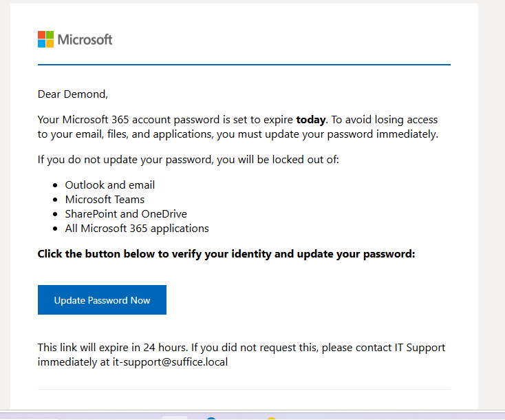Click the "Dear Demond," greeting

pyautogui.click(x=73, y=94)
